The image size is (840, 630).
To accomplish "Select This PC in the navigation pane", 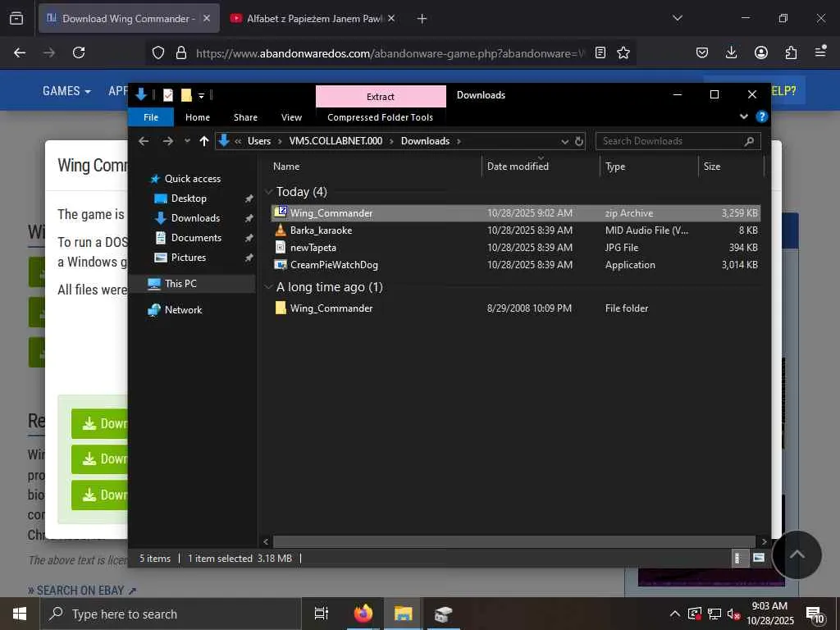I will 180,283.
